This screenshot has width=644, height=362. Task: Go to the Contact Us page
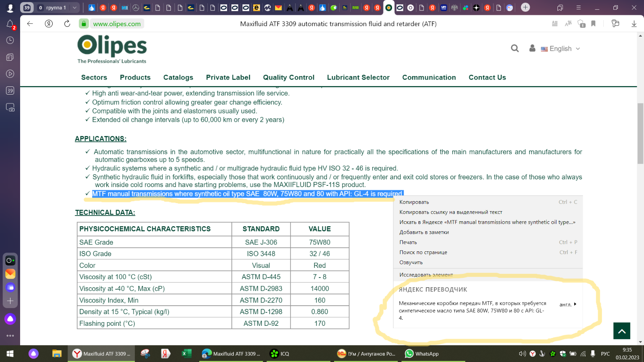tap(487, 78)
